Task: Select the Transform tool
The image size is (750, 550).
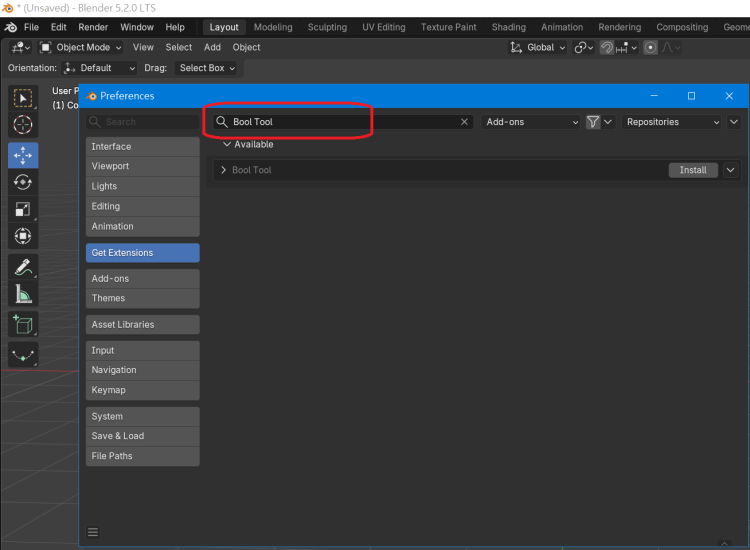Action: pyautogui.click(x=23, y=236)
